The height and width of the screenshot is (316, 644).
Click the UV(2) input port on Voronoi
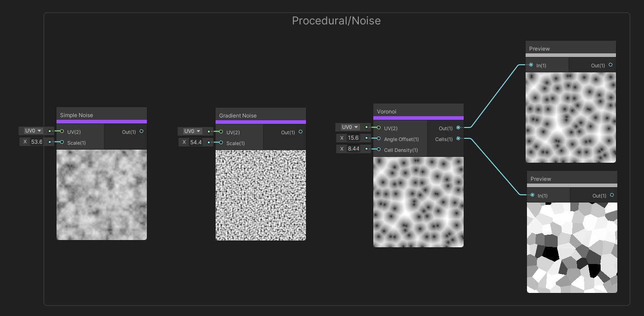tap(378, 128)
